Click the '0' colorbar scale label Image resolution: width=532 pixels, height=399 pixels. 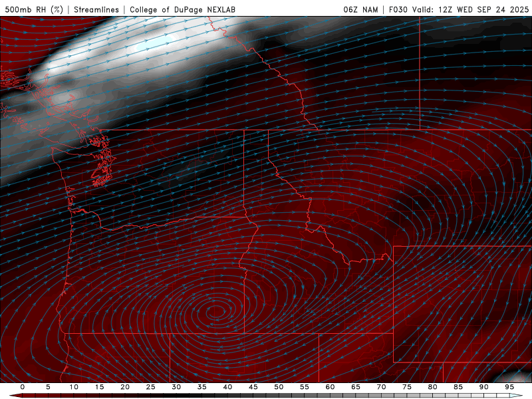tap(23, 387)
